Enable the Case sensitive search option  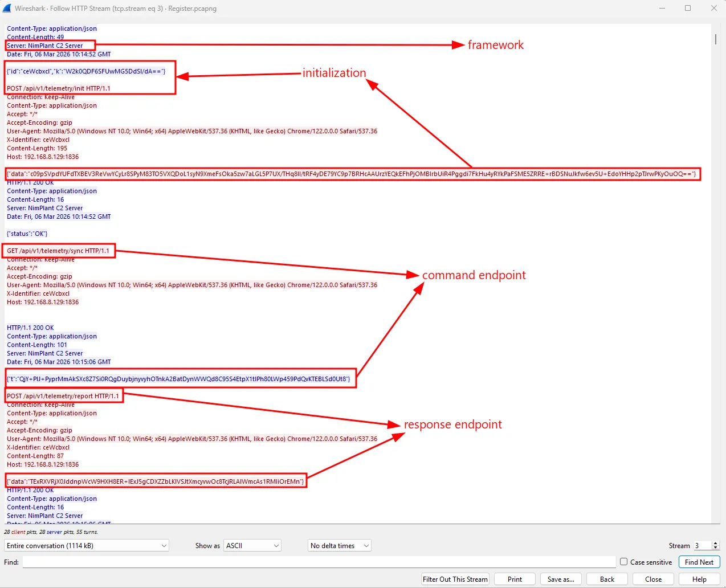(x=624, y=562)
